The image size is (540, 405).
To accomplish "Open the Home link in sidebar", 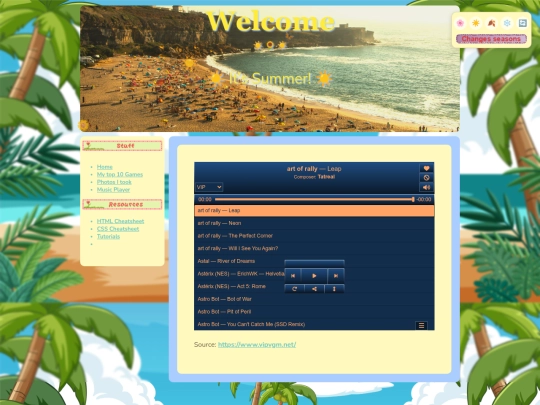I will click(x=105, y=167).
